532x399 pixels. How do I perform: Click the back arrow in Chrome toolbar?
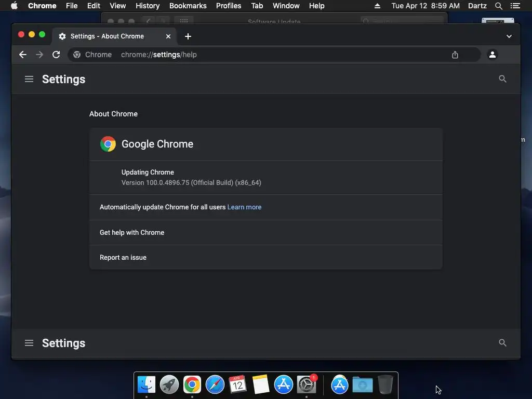coord(23,55)
